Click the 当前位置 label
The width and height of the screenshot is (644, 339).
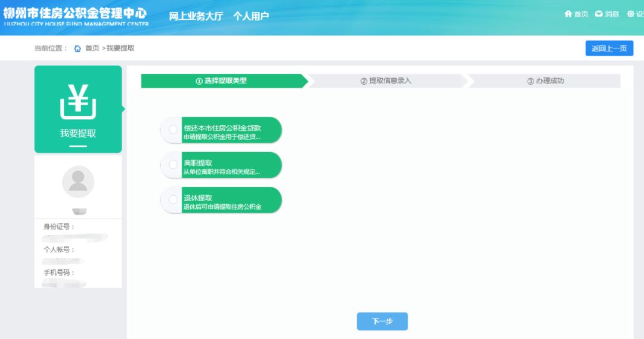[x=51, y=48]
